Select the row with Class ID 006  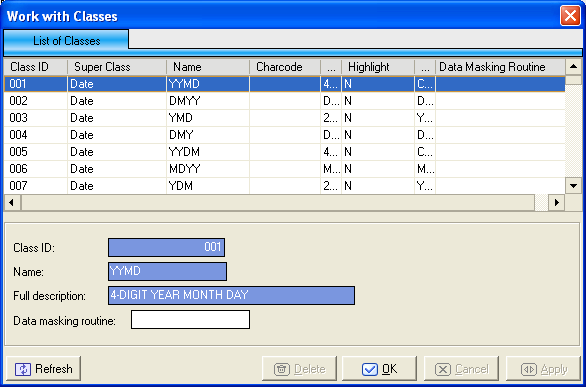pyautogui.click(x=284, y=169)
